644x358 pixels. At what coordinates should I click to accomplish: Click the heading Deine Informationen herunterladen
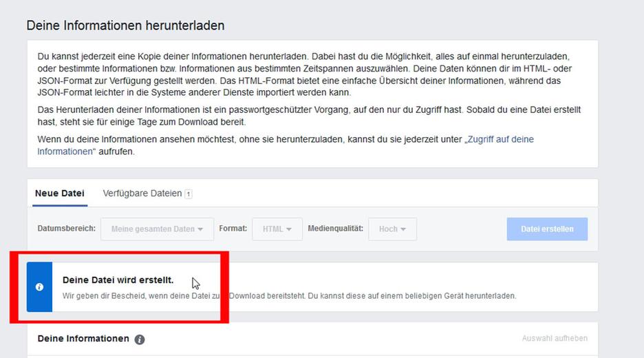126,25
